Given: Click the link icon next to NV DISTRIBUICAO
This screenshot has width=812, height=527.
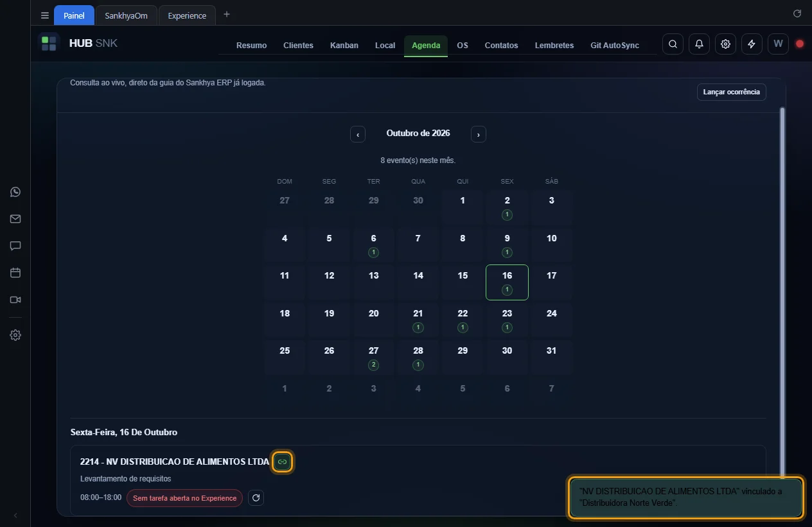Looking at the screenshot, I should 283,462.
